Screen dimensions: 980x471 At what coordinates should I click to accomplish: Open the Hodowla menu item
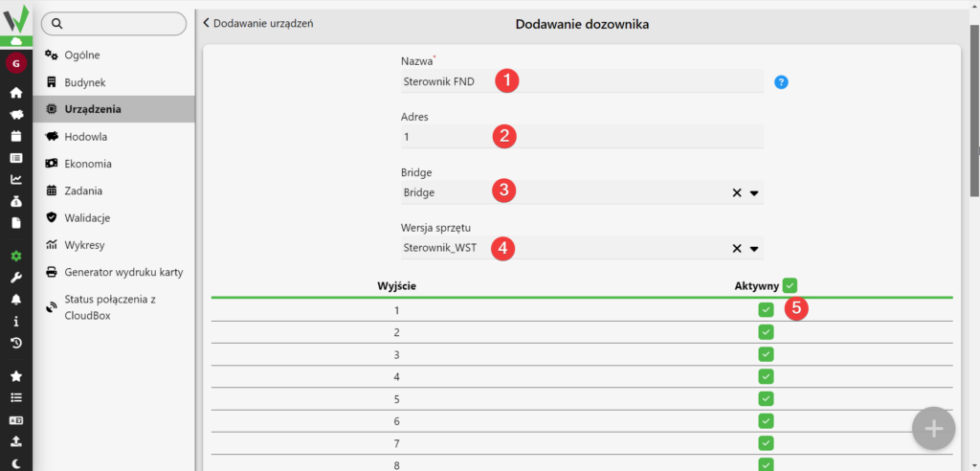click(85, 137)
